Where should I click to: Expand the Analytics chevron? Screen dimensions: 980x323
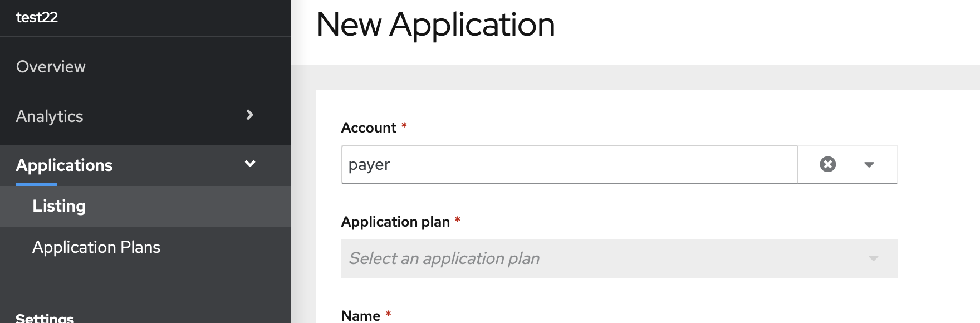coord(250,115)
